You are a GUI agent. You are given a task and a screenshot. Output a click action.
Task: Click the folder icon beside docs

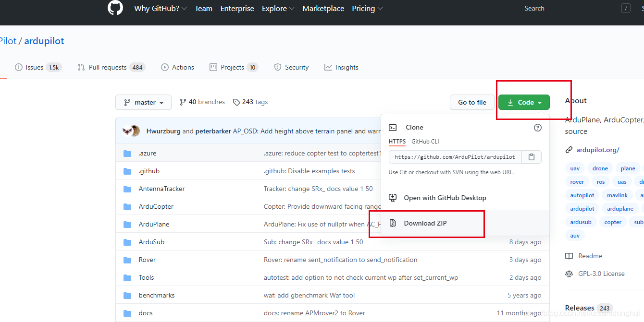(127, 313)
